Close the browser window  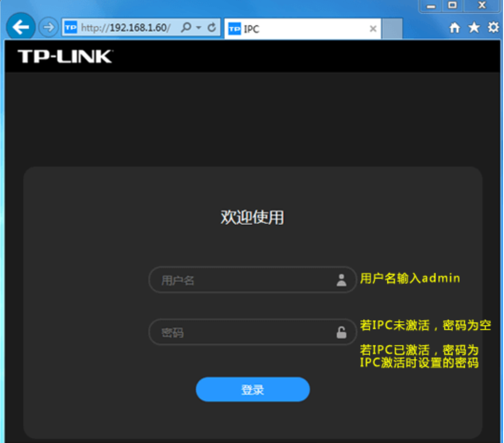pyautogui.click(x=481, y=6)
